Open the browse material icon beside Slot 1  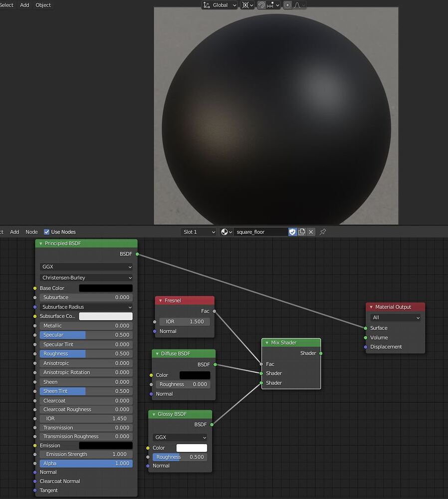[224, 232]
